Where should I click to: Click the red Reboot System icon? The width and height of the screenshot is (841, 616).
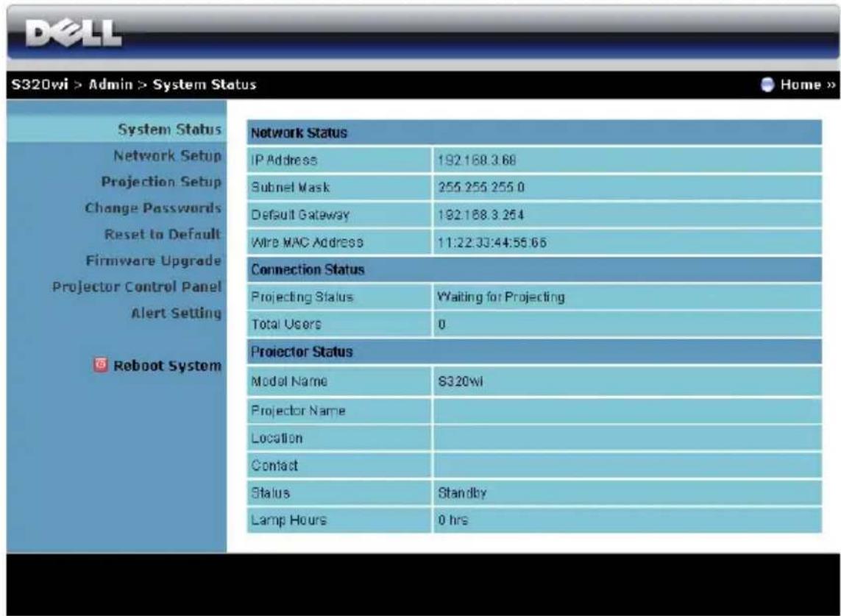pos(100,365)
